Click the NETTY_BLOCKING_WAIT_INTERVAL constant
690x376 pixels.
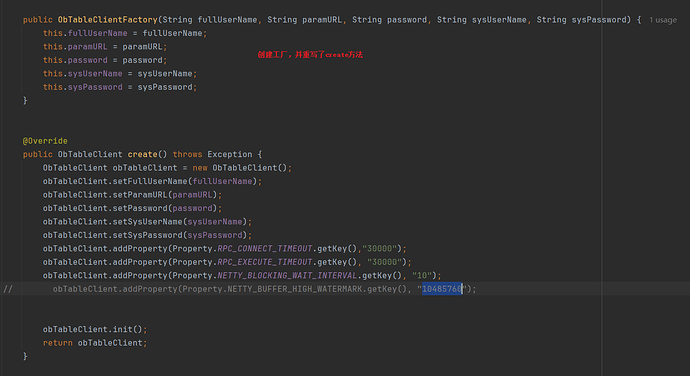click(x=287, y=276)
